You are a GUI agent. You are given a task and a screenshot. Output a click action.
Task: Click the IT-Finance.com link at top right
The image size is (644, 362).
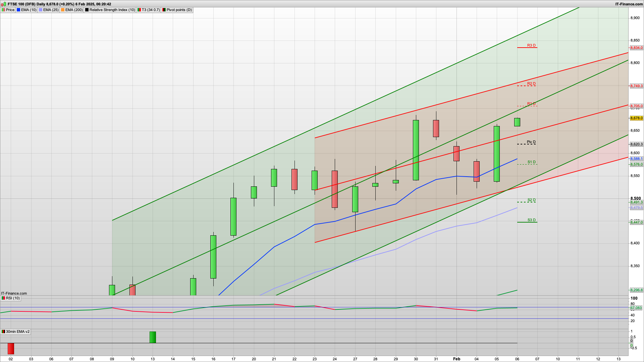tap(629, 4)
